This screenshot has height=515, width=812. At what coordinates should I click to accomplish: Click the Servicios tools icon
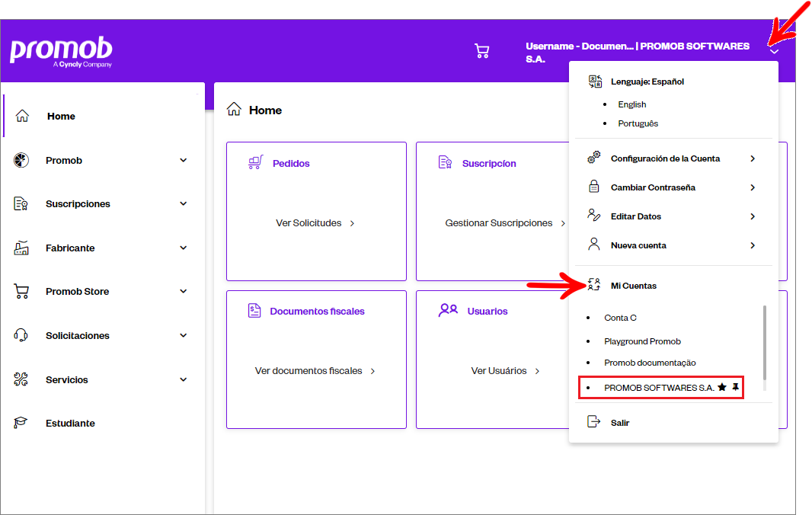click(x=21, y=379)
